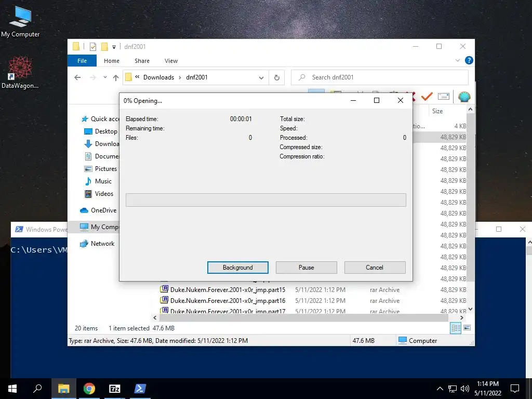The height and width of the screenshot is (399, 532).
Task: Open Customize Quick Access Toolbar dropdown
Action: coord(114,47)
